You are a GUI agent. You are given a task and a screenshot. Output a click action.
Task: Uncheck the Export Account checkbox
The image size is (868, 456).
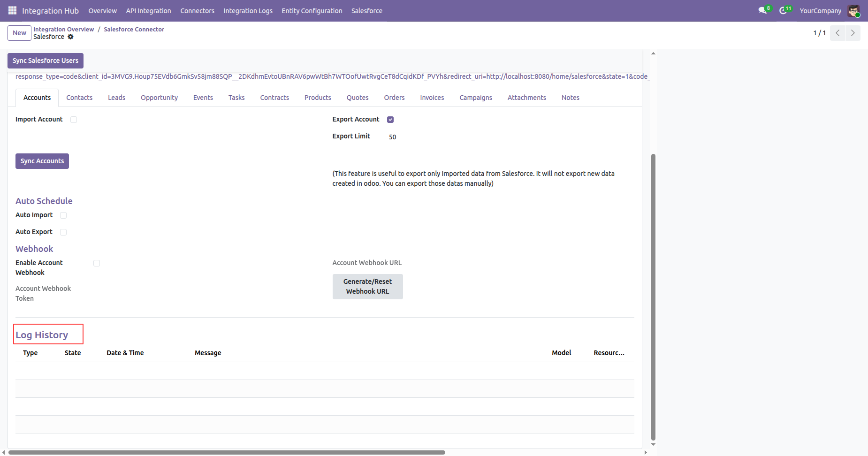point(390,120)
